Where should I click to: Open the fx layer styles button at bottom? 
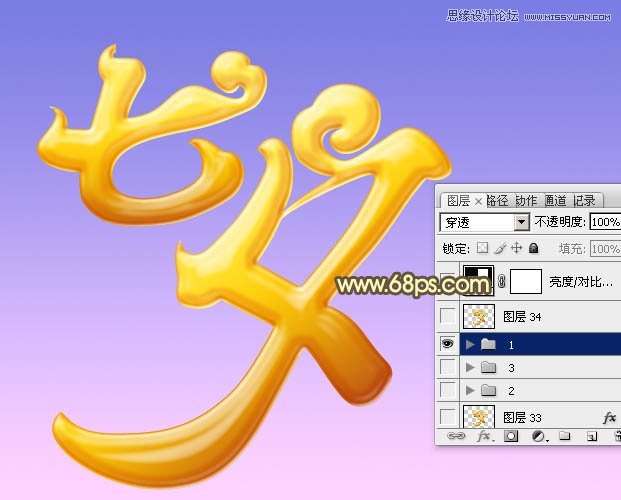(483, 437)
